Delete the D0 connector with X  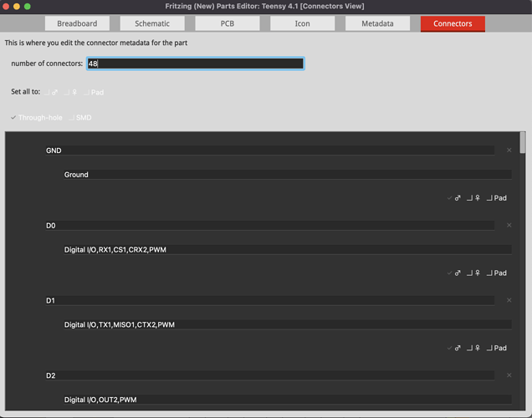click(x=509, y=225)
